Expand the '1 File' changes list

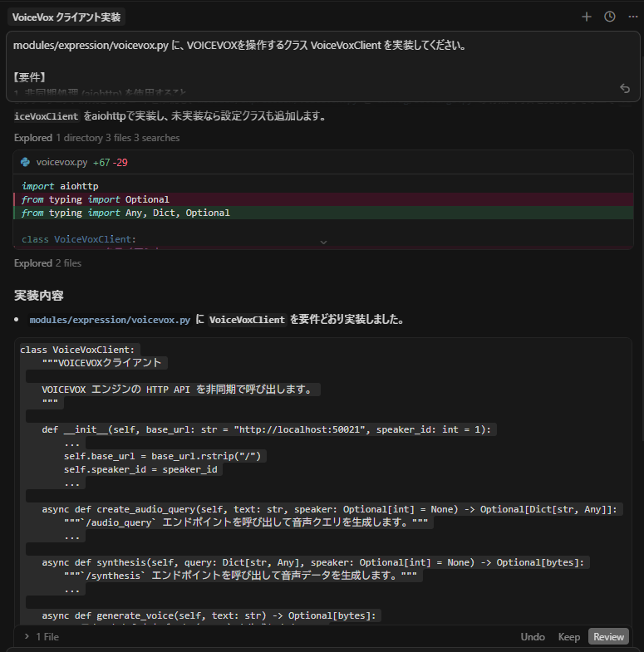[42, 637]
